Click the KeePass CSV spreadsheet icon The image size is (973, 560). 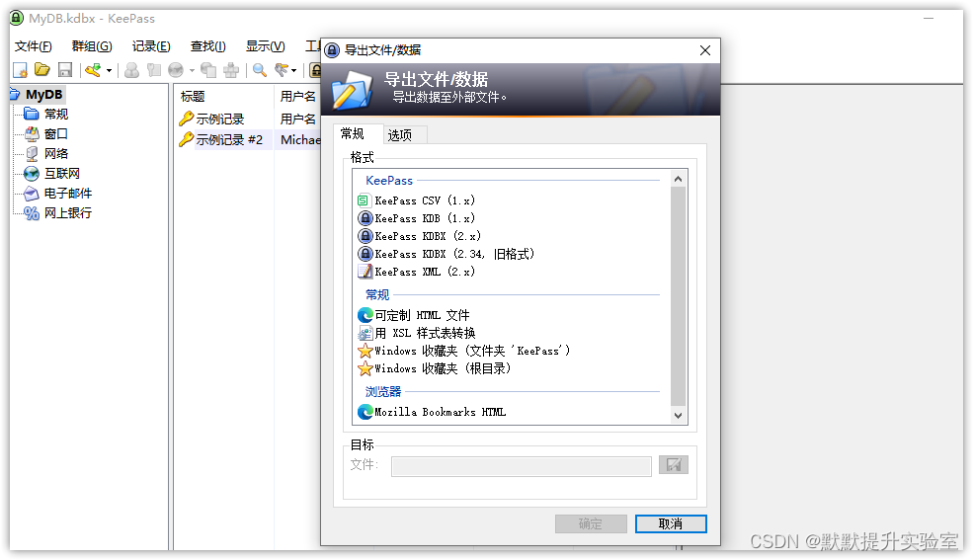(x=365, y=200)
